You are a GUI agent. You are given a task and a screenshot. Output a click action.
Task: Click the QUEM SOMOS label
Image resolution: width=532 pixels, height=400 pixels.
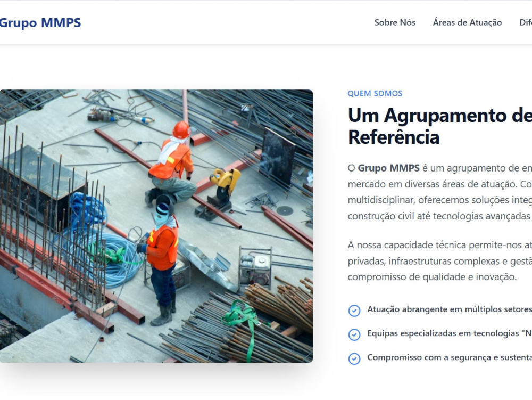tap(375, 93)
